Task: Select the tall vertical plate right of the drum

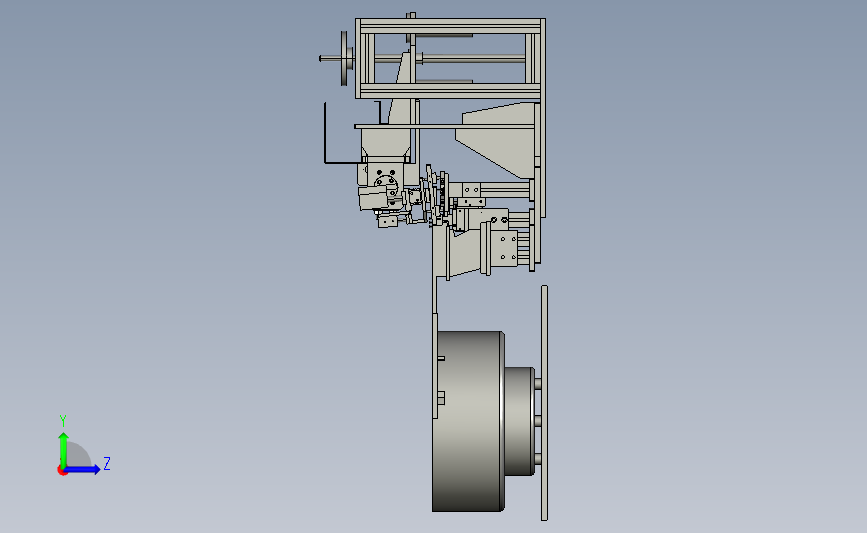Action: [544, 403]
